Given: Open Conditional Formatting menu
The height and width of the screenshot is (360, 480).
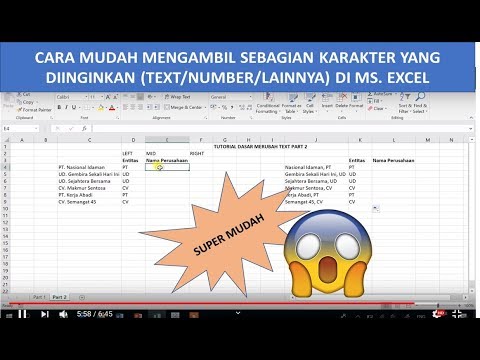Looking at the screenshot, I should (x=268, y=103).
